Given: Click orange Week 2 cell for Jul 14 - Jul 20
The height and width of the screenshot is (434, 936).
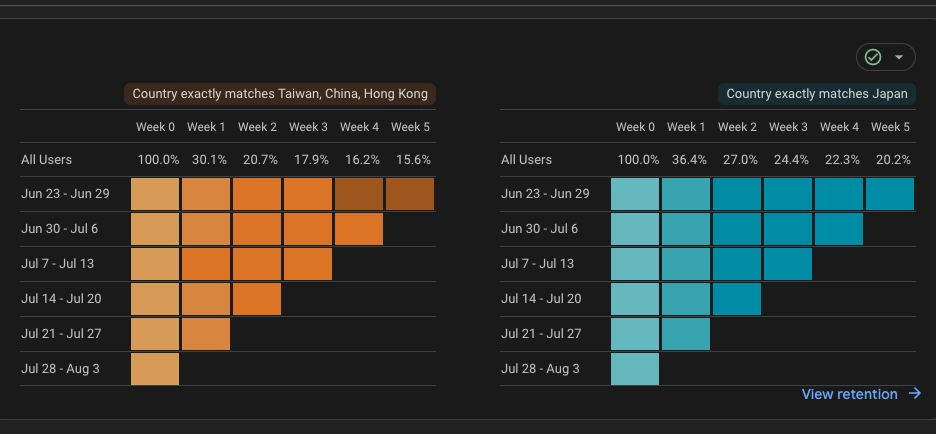Looking at the screenshot, I should [x=257, y=298].
